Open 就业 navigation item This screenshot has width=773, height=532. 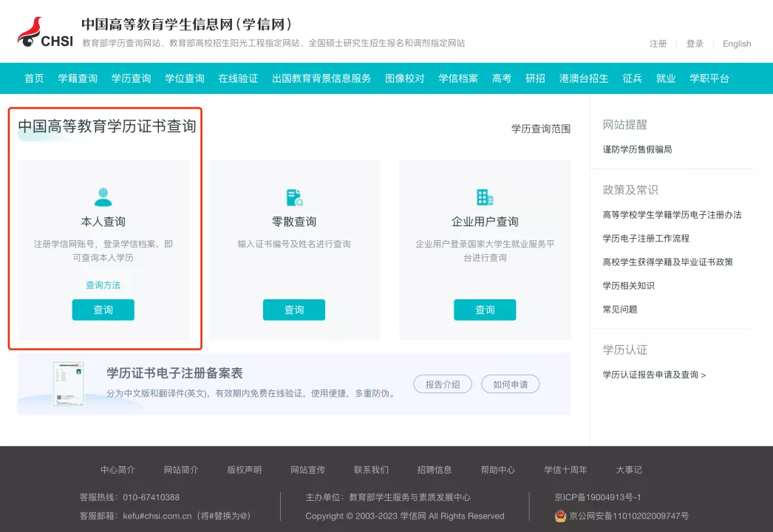pos(666,78)
